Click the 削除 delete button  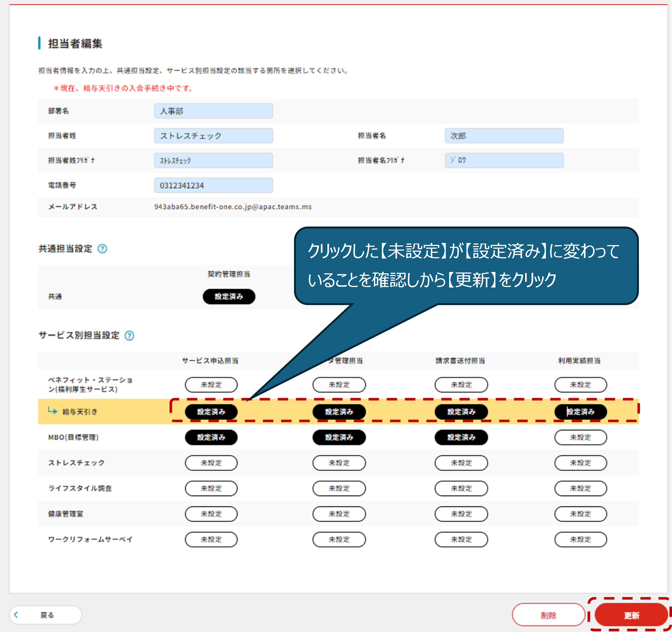[x=548, y=615]
